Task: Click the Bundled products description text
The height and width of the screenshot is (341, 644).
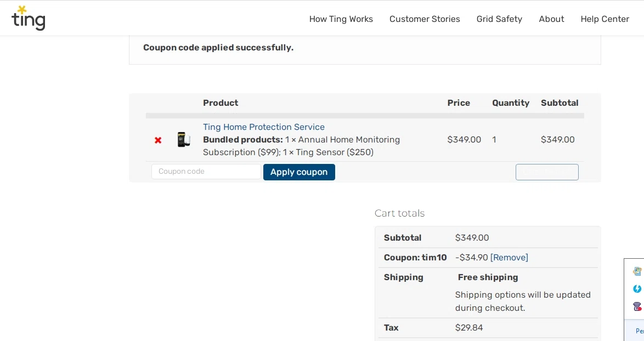Action: pyautogui.click(x=302, y=146)
